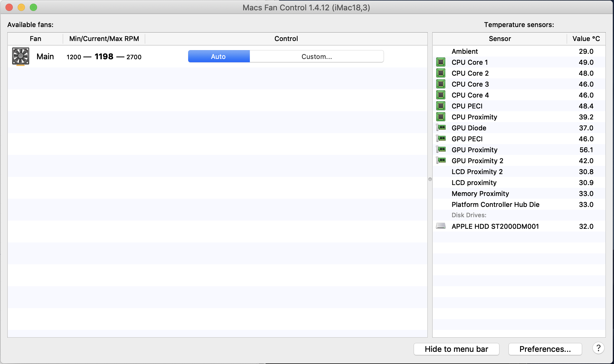Click the Min/Current/Max RPM column header

click(104, 39)
